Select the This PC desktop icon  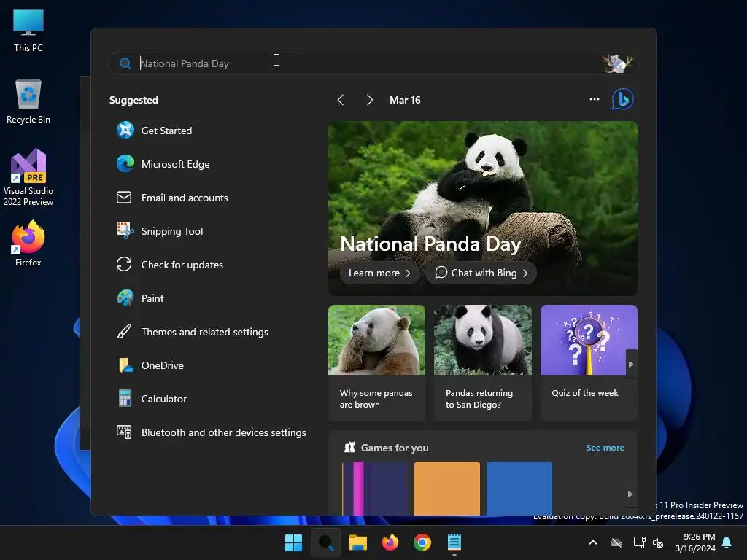(x=28, y=31)
